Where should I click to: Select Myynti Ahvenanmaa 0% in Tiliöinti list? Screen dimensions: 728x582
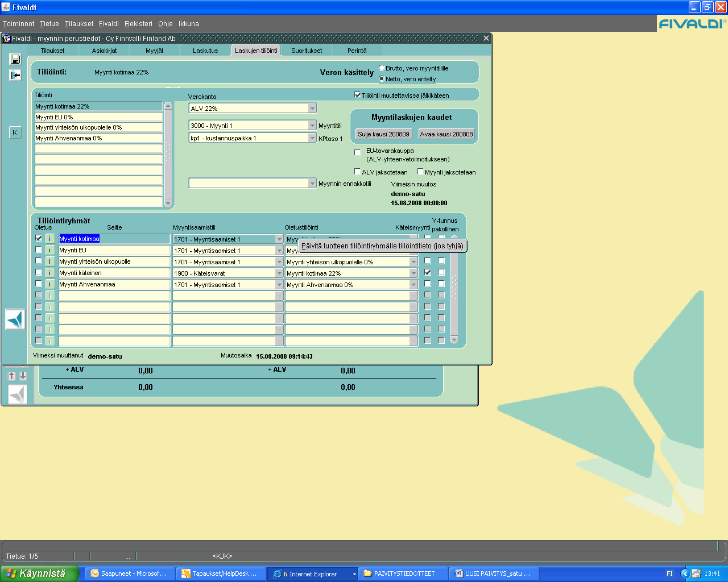tap(99, 138)
